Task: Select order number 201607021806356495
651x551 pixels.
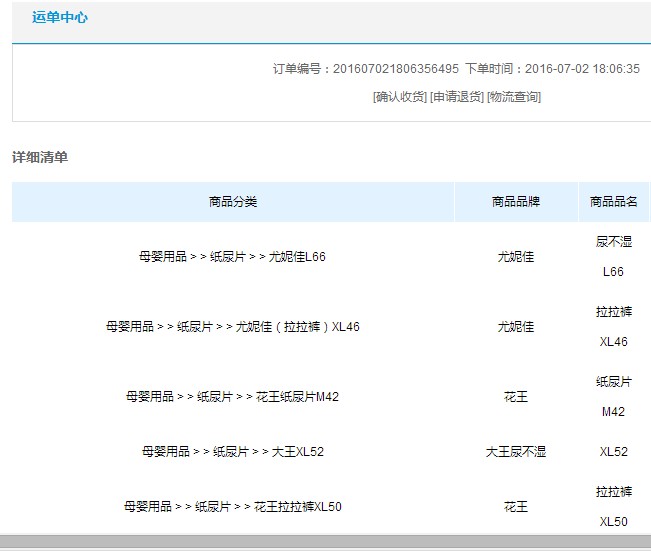Action: [396, 69]
